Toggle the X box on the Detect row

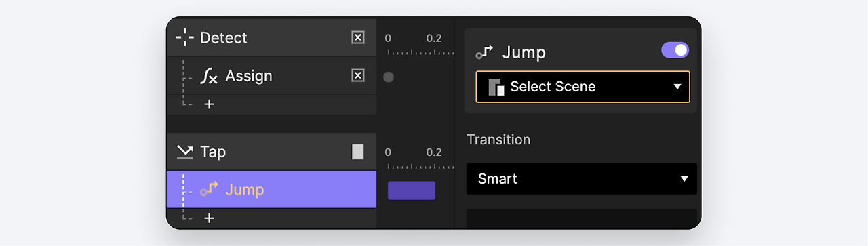tap(358, 37)
